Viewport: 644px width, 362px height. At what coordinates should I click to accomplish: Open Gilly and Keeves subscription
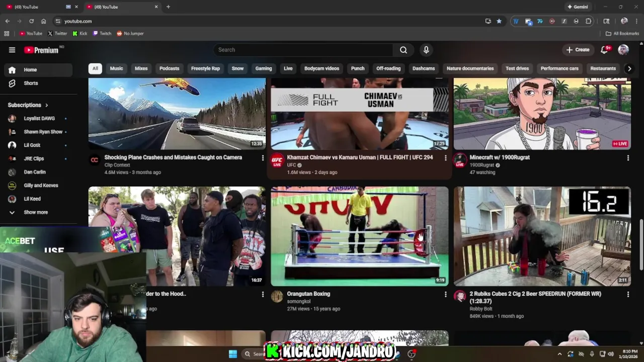pyautogui.click(x=38, y=185)
